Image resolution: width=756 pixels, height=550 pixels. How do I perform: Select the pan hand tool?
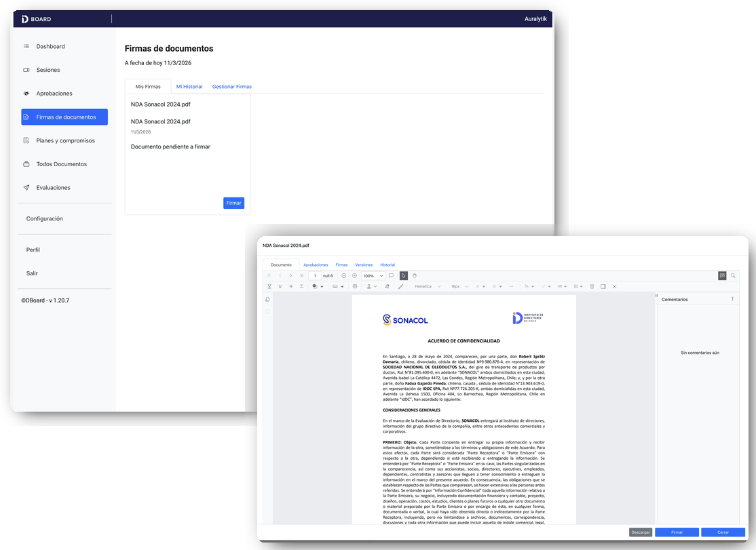click(x=414, y=275)
